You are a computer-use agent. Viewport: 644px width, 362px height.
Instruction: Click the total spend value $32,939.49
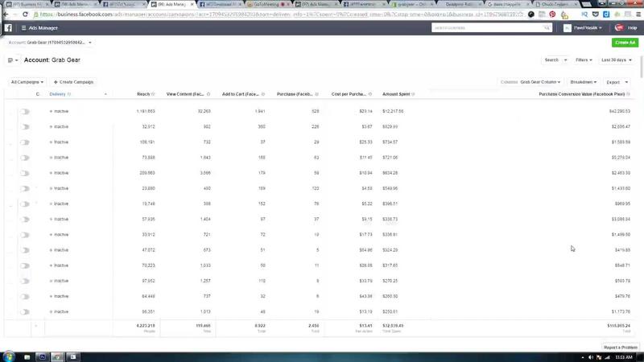tap(393, 326)
